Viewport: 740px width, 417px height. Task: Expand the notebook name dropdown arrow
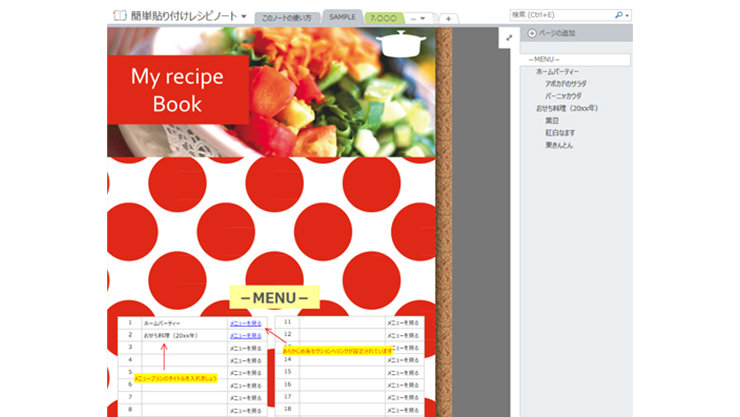(x=243, y=17)
